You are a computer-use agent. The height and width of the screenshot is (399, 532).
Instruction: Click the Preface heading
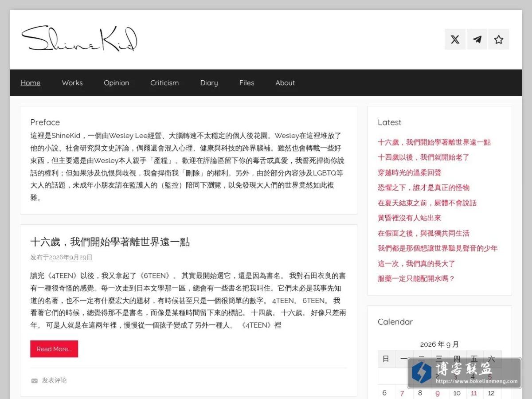pyautogui.click(x=45, y=122)
